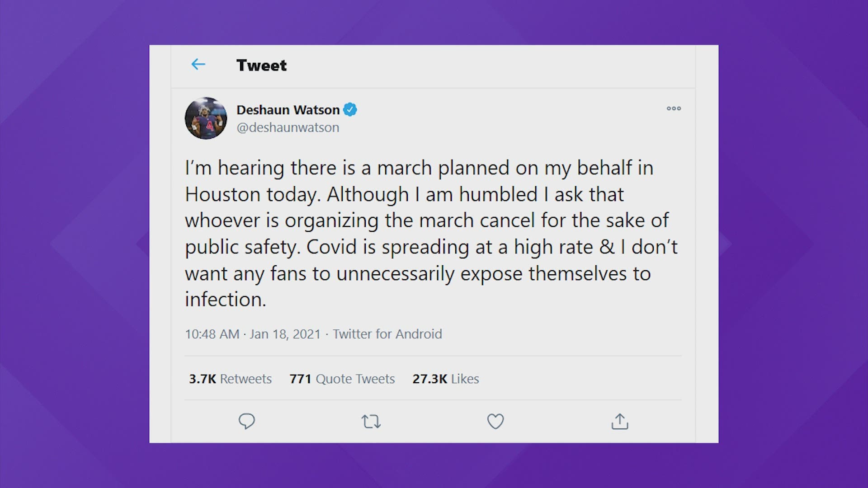Click the @deshaunwatson handle

point(288,128)
